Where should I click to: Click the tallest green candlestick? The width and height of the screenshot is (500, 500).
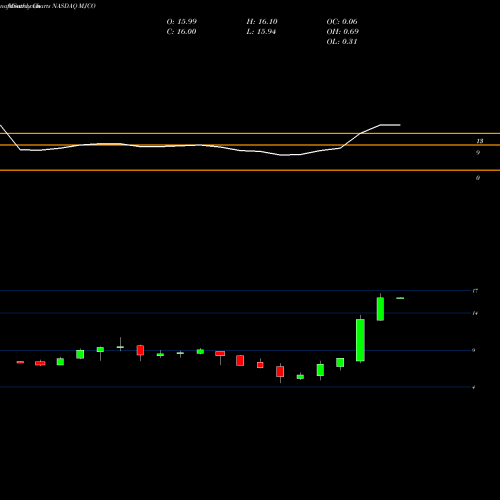click(360, 340)
